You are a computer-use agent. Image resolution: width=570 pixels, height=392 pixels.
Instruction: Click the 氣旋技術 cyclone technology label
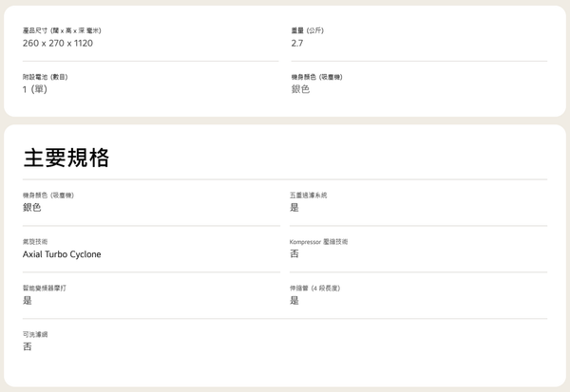coord(35,242)
